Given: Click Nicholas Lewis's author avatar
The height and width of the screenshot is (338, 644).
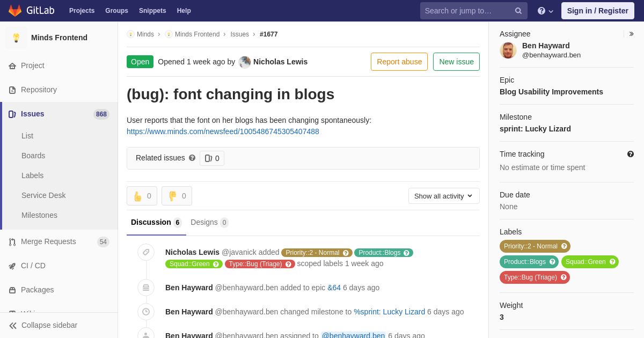Looking at the screenshot, I should 245,62.
